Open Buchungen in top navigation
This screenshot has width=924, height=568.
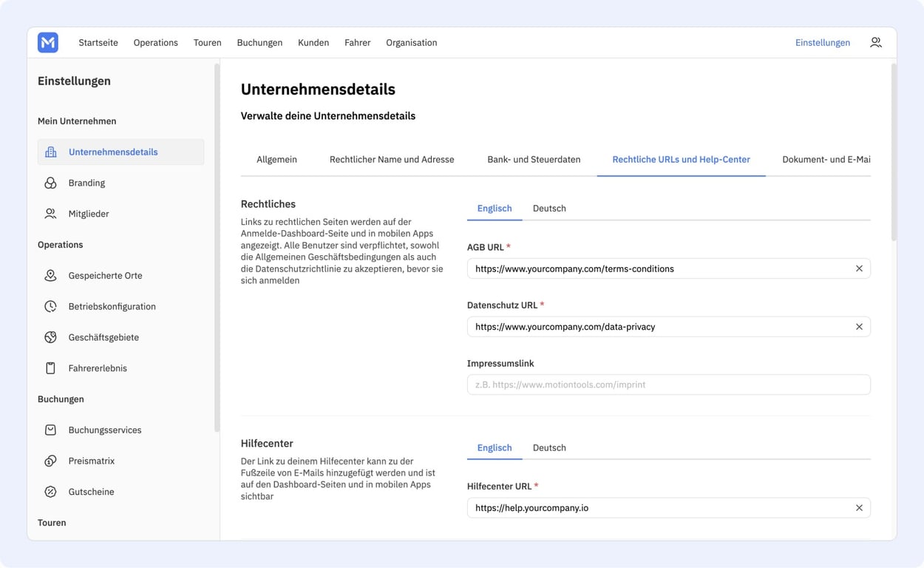coord(259,43)
